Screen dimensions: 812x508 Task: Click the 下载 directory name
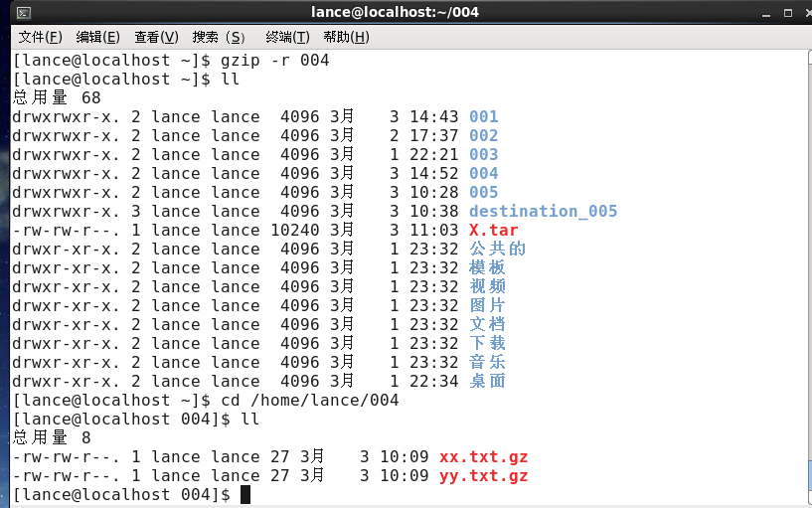[487, 343]
